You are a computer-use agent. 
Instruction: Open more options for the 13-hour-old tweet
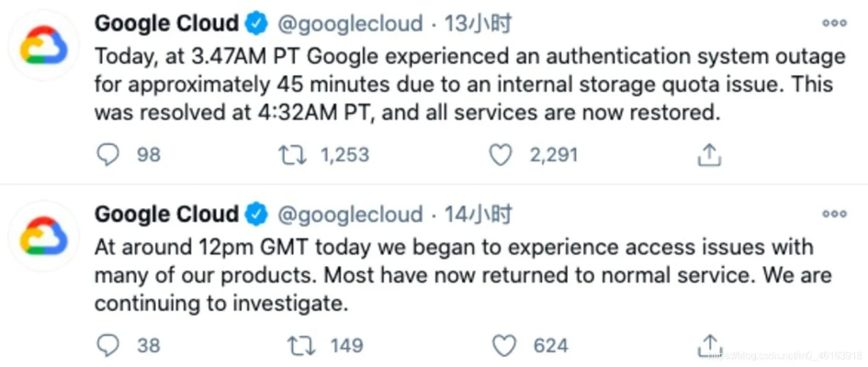tap(834, 23)
